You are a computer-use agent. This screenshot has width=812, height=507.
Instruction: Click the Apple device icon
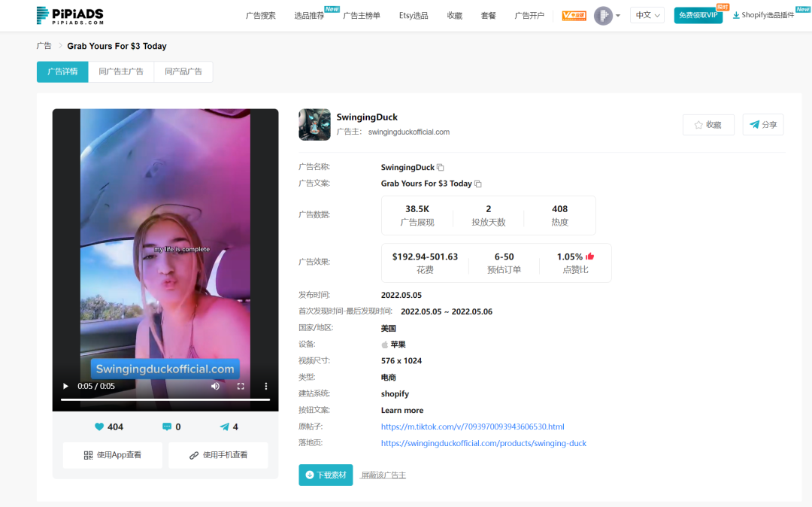pyautogui.click(x=384, y=345)
